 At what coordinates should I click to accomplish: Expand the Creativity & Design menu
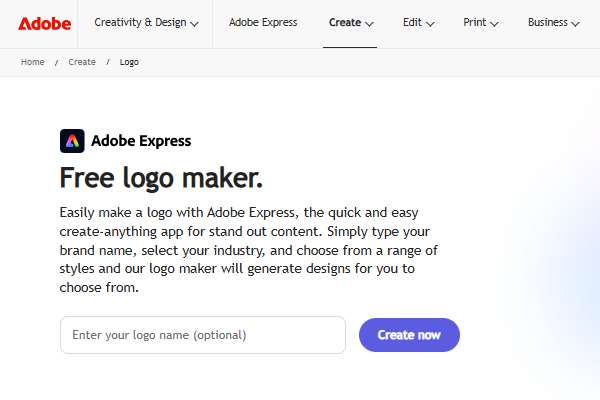tap(146, 23)
